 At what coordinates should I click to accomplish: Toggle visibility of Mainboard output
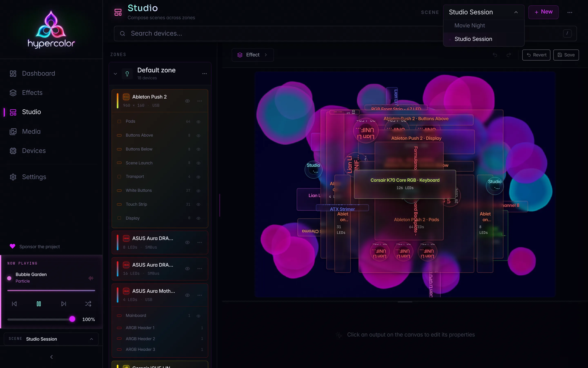(x=198, y=316)
